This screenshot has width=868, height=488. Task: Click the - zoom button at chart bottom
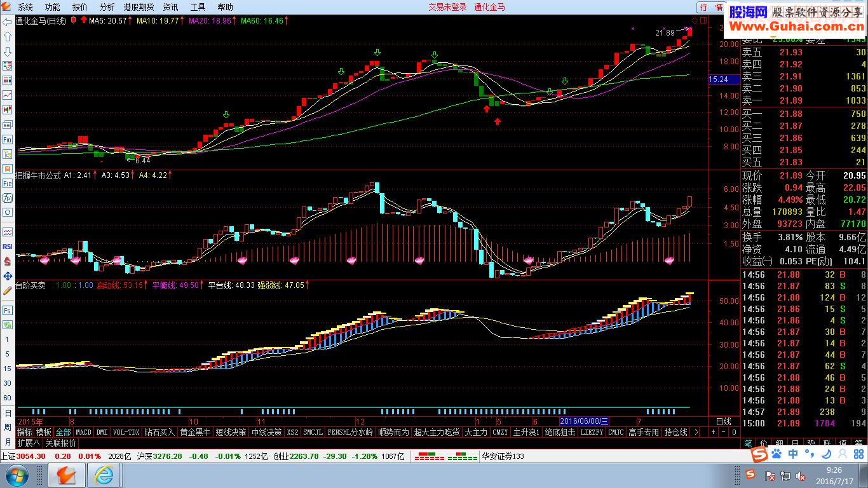coord(723,432)
